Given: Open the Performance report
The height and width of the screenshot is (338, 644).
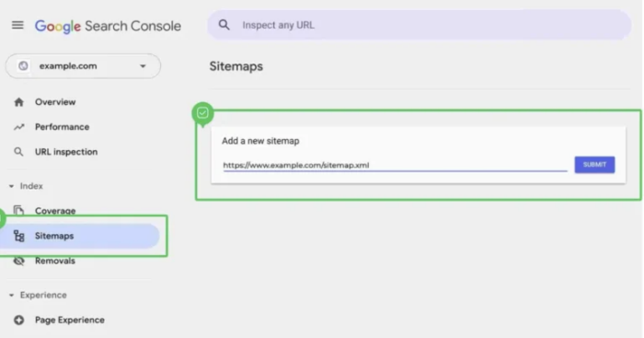Looking at the screenshot, I should tap(62, 127).
